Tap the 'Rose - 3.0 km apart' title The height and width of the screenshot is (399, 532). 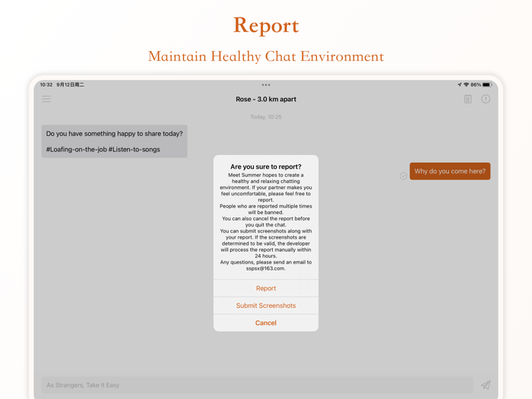(x=266, y=99)
